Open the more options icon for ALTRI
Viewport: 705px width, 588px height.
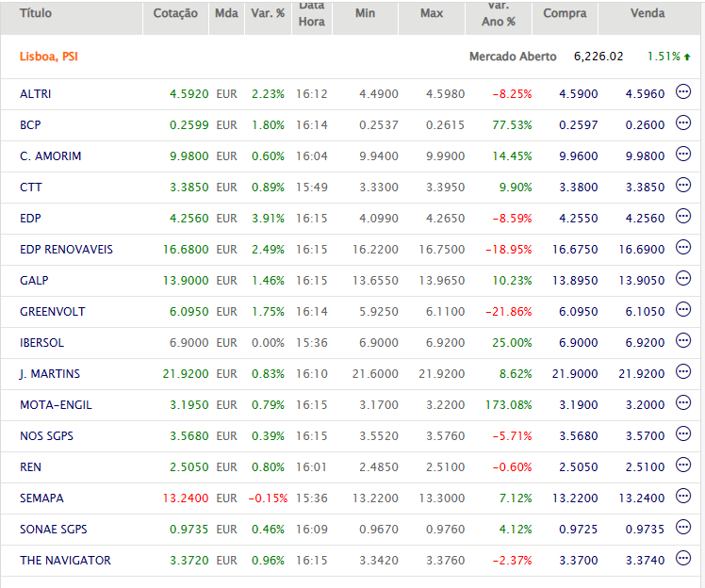[683, 92]
